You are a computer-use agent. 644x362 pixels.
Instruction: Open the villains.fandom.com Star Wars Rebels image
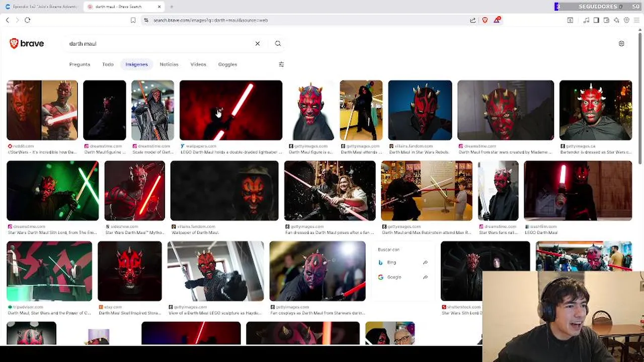click(x=420, y=110)
